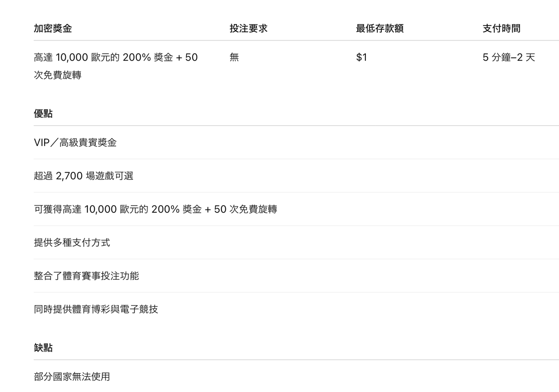
Task: Select the 超過 2,700 場遊戲可選 row
Action: coord(83,176)
